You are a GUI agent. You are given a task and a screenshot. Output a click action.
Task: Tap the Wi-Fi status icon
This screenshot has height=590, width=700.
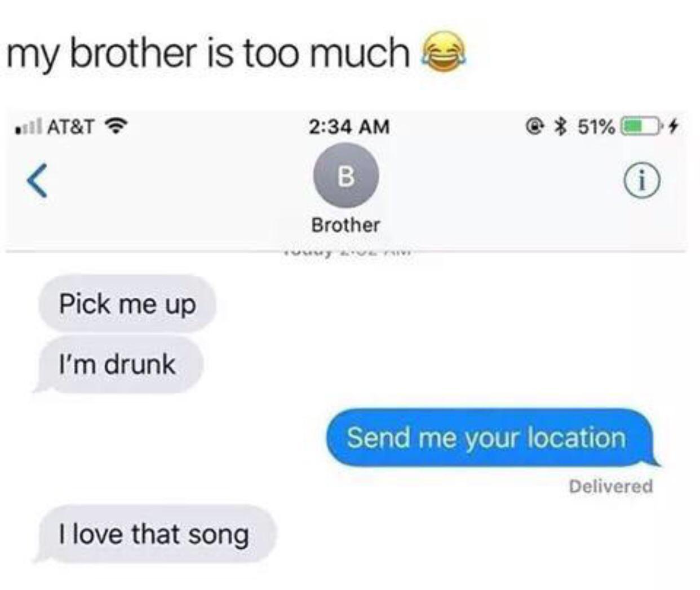coord(117,126)
